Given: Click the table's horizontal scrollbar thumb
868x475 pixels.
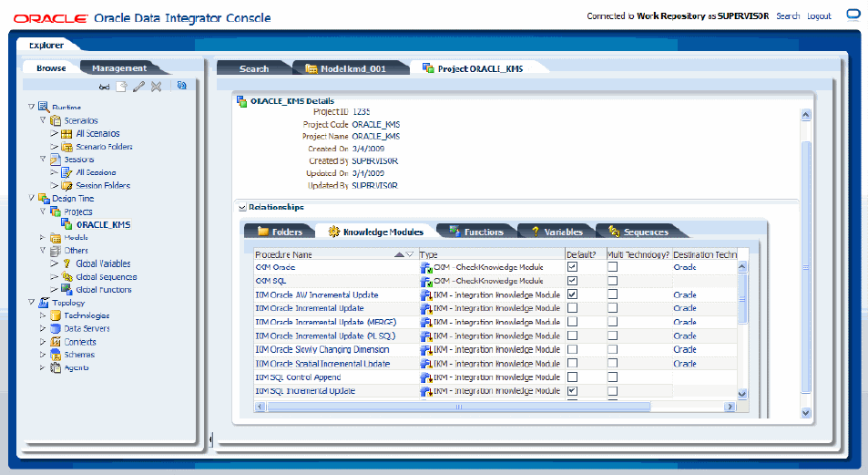Looking at the screenshot, I should tap(458, 407).
